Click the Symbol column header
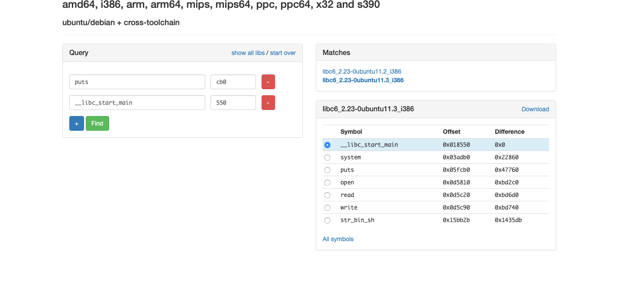Viewport: 644px width, 284px height. [351, 132]
